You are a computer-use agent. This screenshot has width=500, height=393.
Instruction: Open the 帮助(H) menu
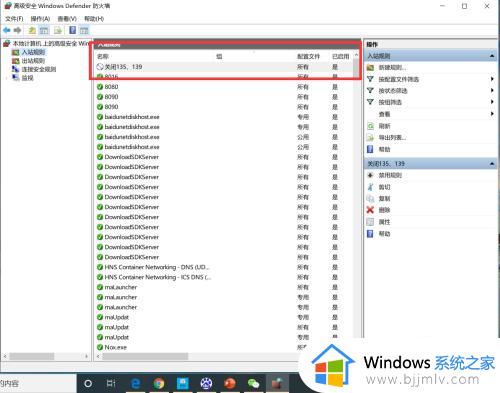94,19
